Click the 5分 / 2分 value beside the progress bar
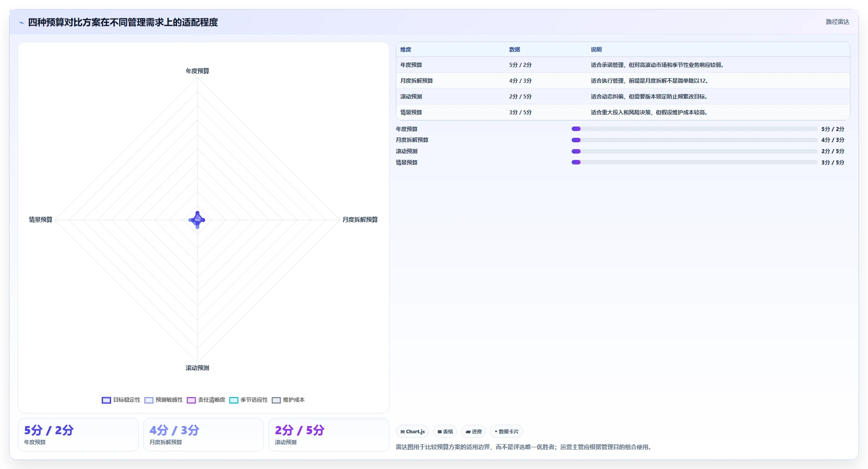The width and height of the screenshot is (868, 469). point(833,129)
